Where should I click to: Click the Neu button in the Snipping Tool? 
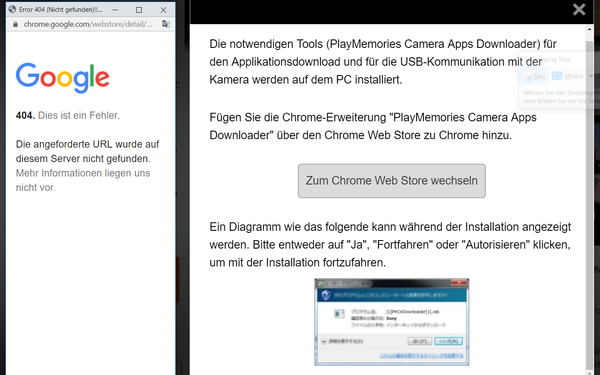click(534, 76)
